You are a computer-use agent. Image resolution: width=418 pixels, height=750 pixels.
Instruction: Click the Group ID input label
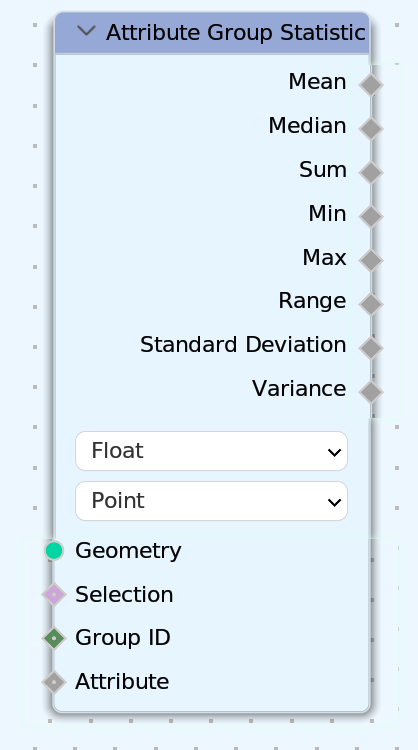123,638
